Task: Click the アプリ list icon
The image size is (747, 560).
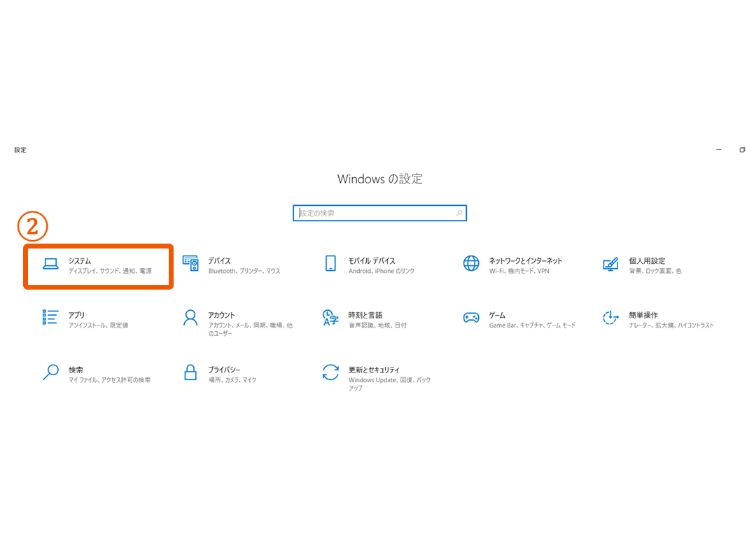Action: coord(50,318)
